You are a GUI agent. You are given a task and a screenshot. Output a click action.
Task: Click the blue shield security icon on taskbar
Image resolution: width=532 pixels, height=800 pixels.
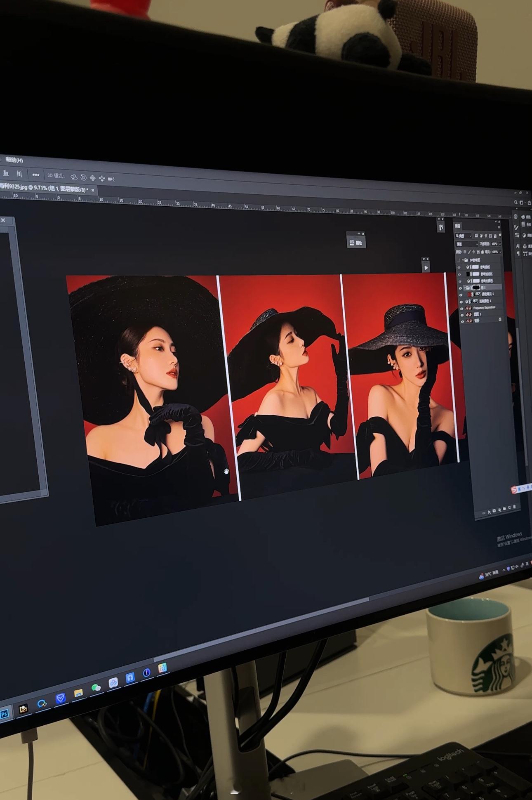tap(61, 699)
